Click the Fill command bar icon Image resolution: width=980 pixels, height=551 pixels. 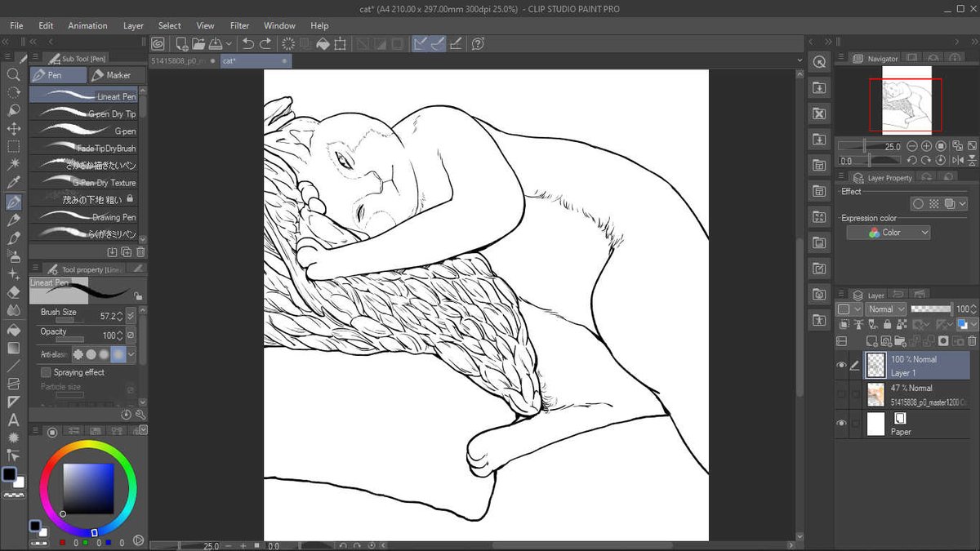[323, 43]
